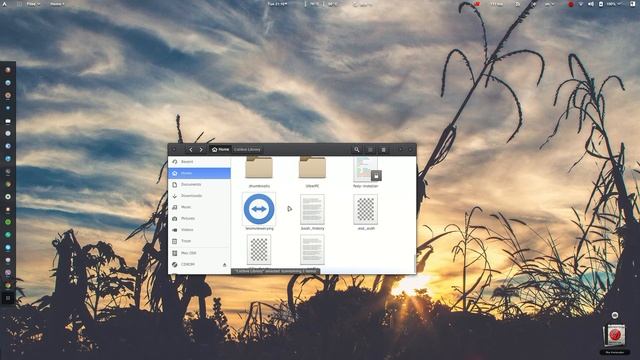The height and width of the screenshot is (360, 640).
Task: Go back in the file manager
Action: pyautogui.click(x=191, y=150)
